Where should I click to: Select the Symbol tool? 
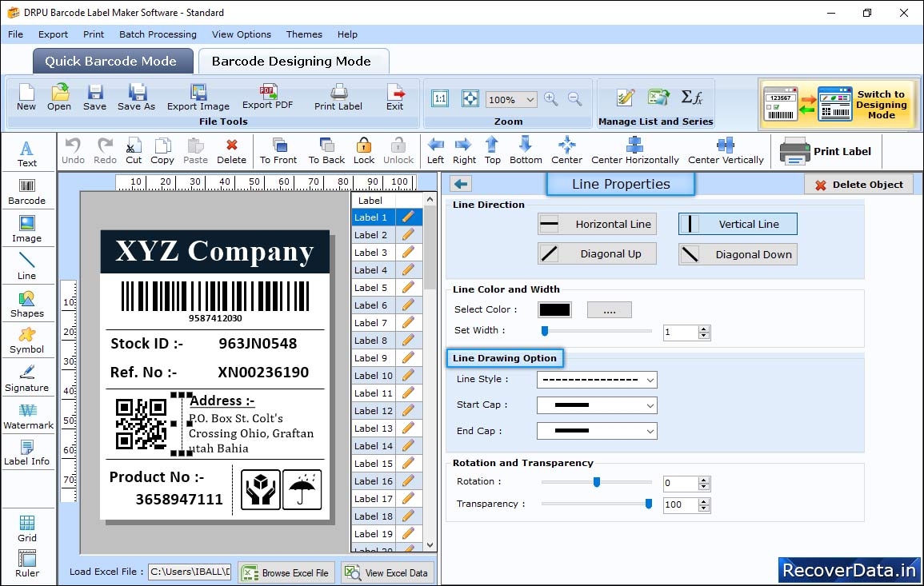pyautogui.click(x=26, y=341)
